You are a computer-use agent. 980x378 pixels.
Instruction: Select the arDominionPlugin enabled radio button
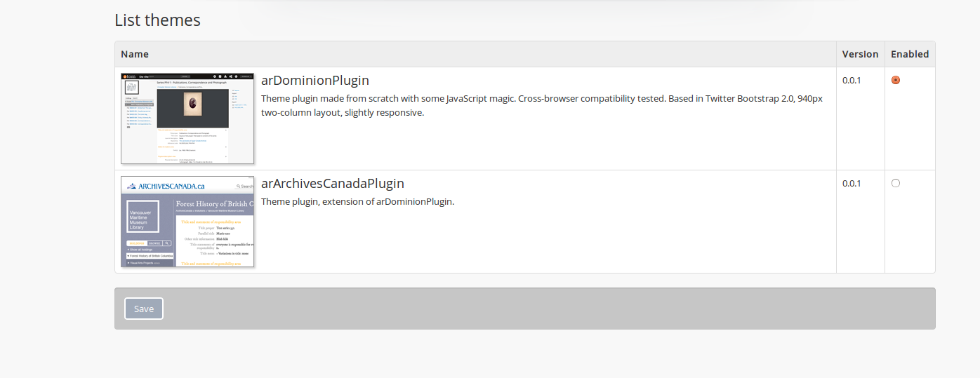pyautogui.click(x=895, y=80)
